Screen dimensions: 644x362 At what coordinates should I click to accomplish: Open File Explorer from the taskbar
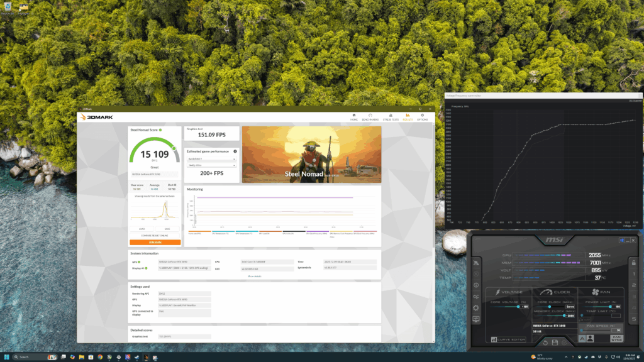click(82, 357)
